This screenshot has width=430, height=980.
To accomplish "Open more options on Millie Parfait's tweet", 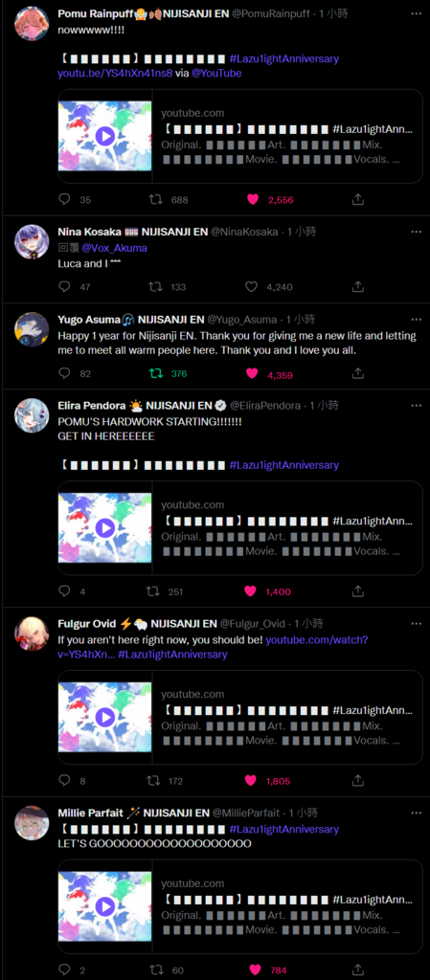I will click(417, 813).
